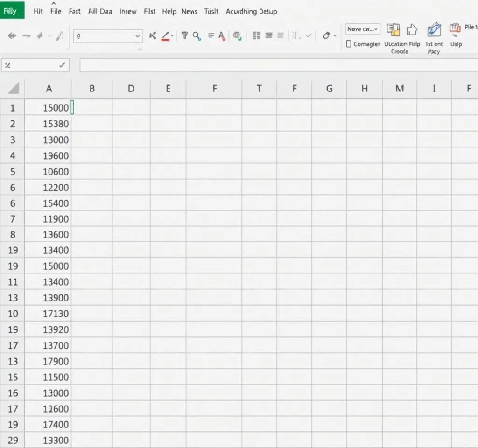Click the grid table icon in the toolbar
Image resolution: width=478 pixels, height=448 pixels.
point(256,35)
